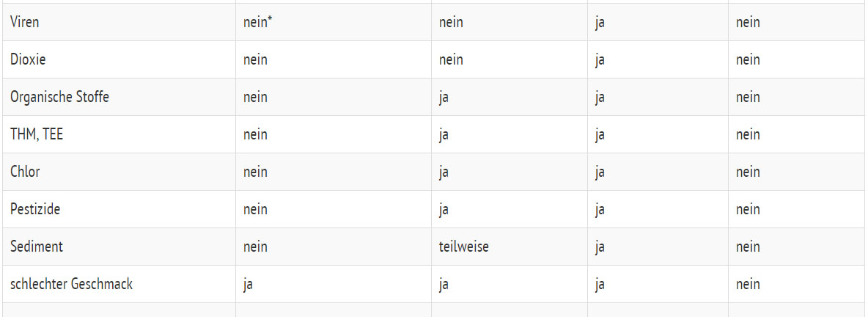The image size is (868, 317).
Task: Select the Dioxie row label
Action: 28,59
